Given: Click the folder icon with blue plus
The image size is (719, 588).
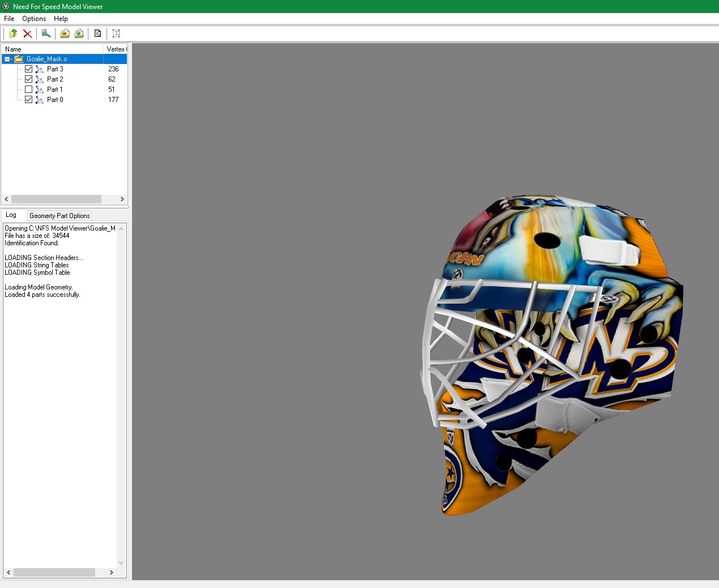Looking at the screenshot, I should tap(79, 33).
